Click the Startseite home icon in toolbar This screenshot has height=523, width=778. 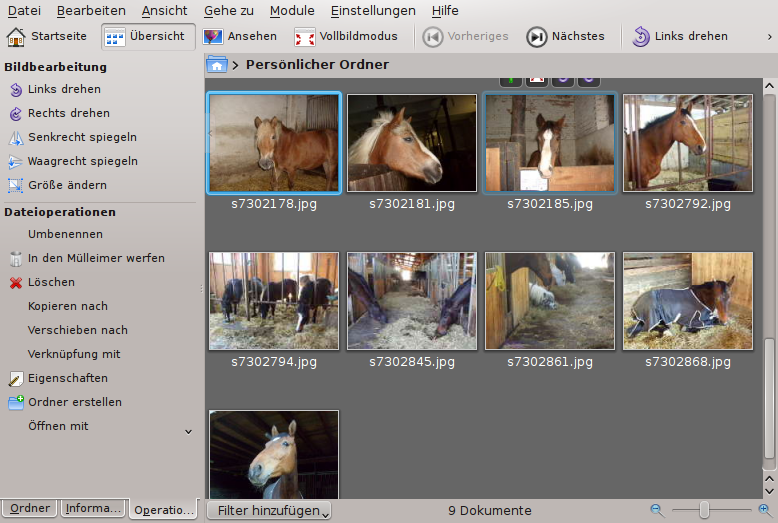[16, 37]
